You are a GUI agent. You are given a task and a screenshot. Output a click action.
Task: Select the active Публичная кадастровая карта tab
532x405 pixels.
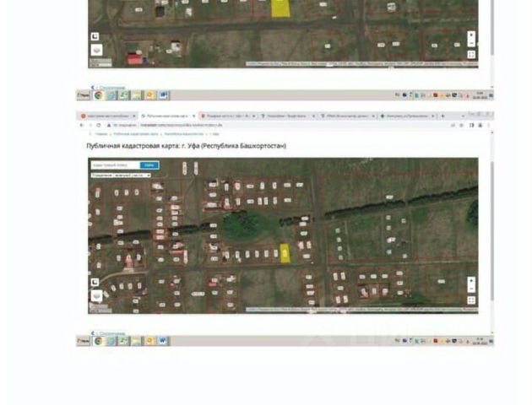click(167, 116)
